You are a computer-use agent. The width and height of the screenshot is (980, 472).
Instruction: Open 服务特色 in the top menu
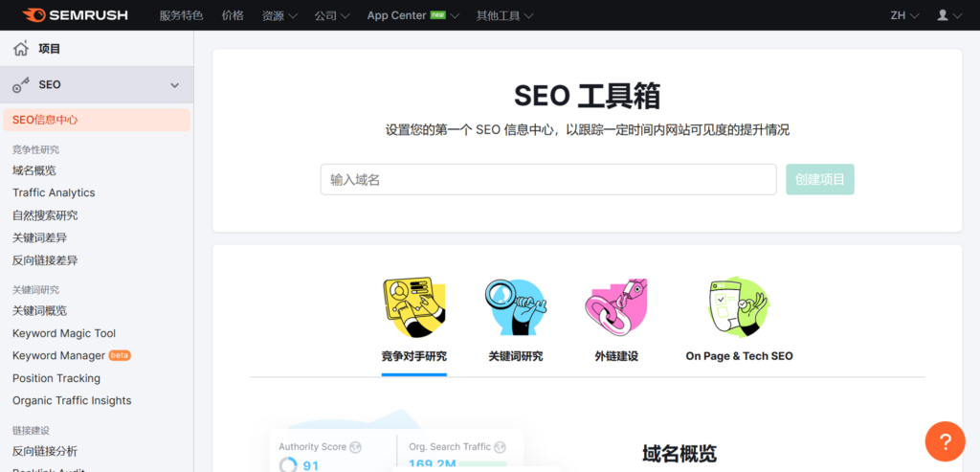pyautogui.click(x=181, y=15)
